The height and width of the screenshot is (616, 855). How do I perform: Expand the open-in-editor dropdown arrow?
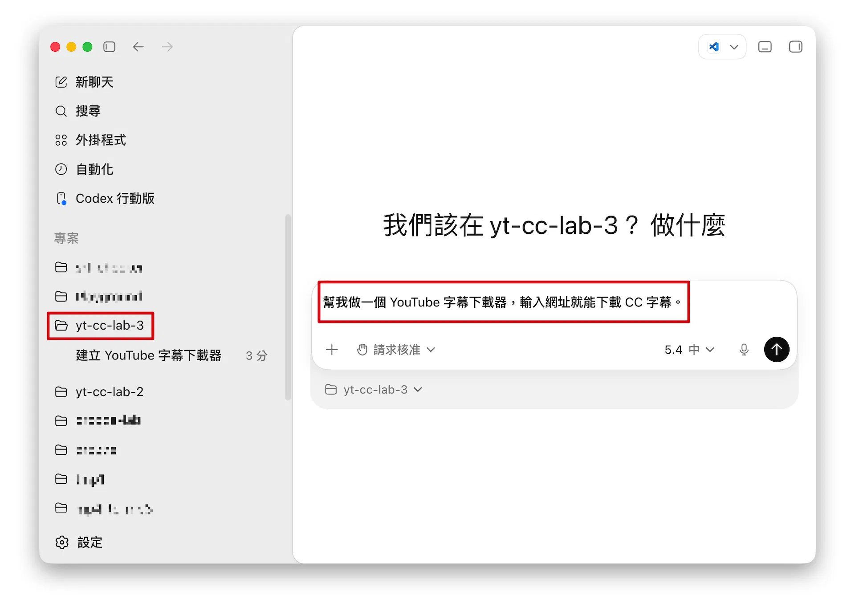pyautogui.click(x=734, y=47)
